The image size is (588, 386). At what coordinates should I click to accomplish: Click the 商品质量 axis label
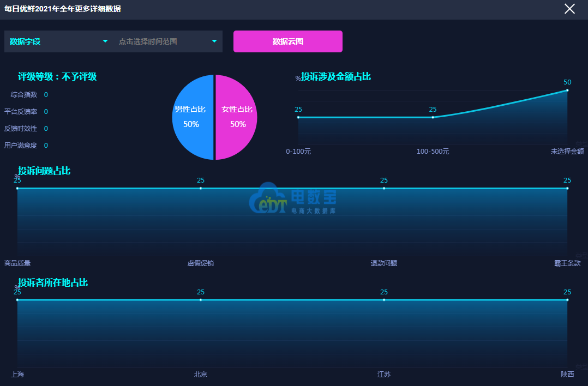tap(17, 263)
